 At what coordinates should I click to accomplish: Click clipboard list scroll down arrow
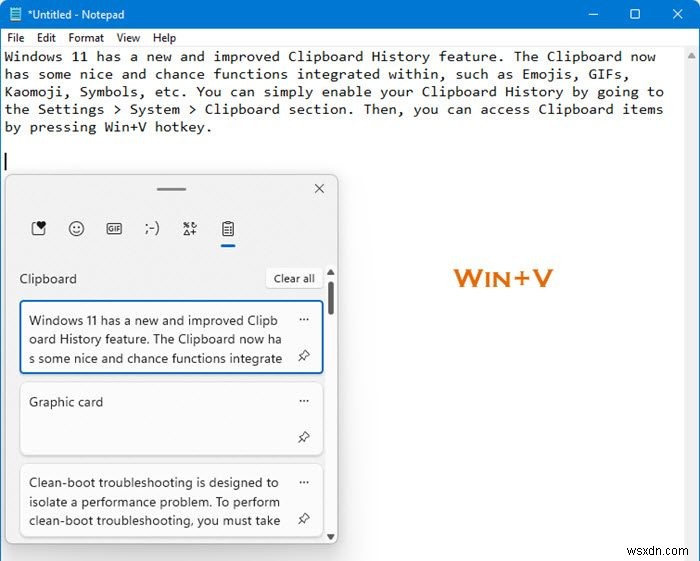331,536
